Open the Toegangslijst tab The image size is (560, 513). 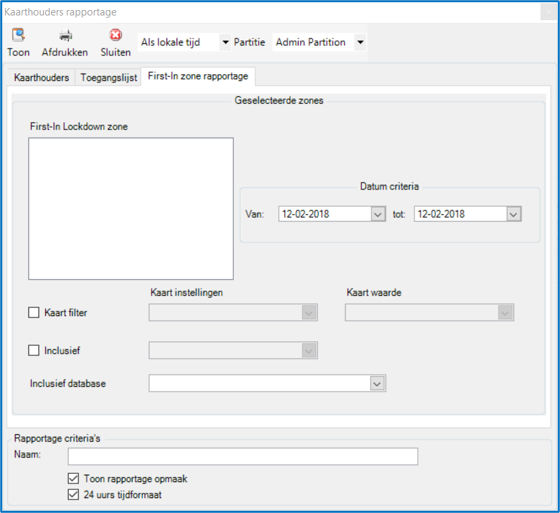(x=109, y=78)
